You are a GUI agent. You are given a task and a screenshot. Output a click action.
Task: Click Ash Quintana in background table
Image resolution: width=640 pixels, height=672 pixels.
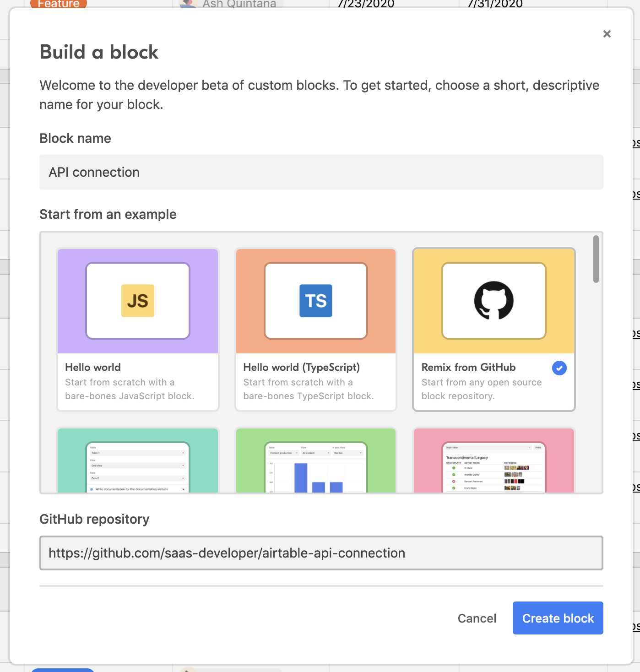tap(239, 4)
